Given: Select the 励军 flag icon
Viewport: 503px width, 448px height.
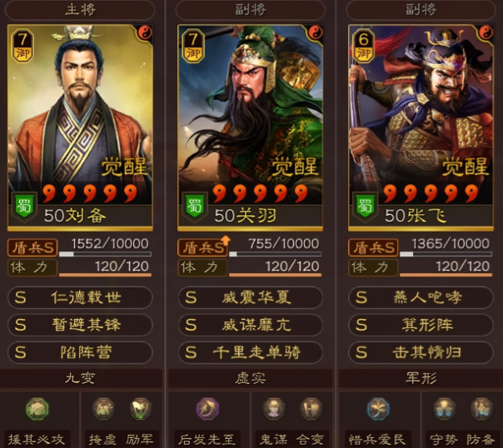Looking at the screenshot, I should coord(141,409).
